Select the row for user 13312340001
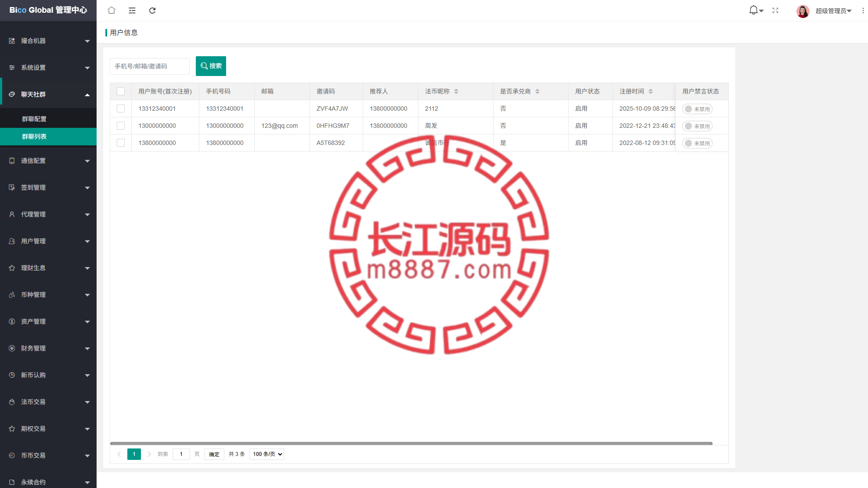Image resolution: width=868 pixels, height=488 pixels. click(x=121, y=108)
